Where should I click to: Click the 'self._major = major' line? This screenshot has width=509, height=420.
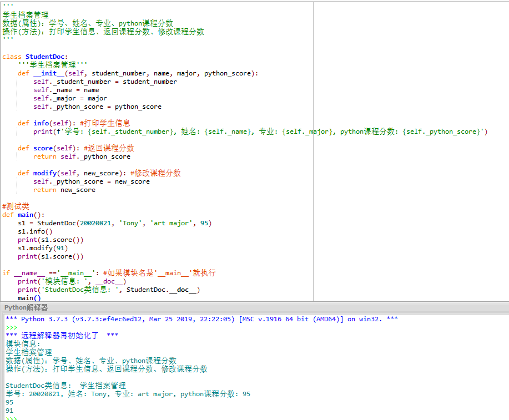70,98
